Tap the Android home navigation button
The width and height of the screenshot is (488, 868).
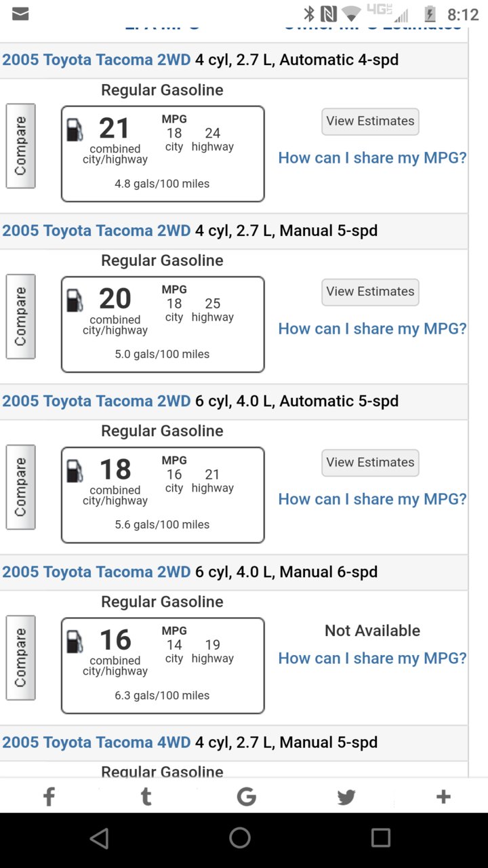[240, 837]
